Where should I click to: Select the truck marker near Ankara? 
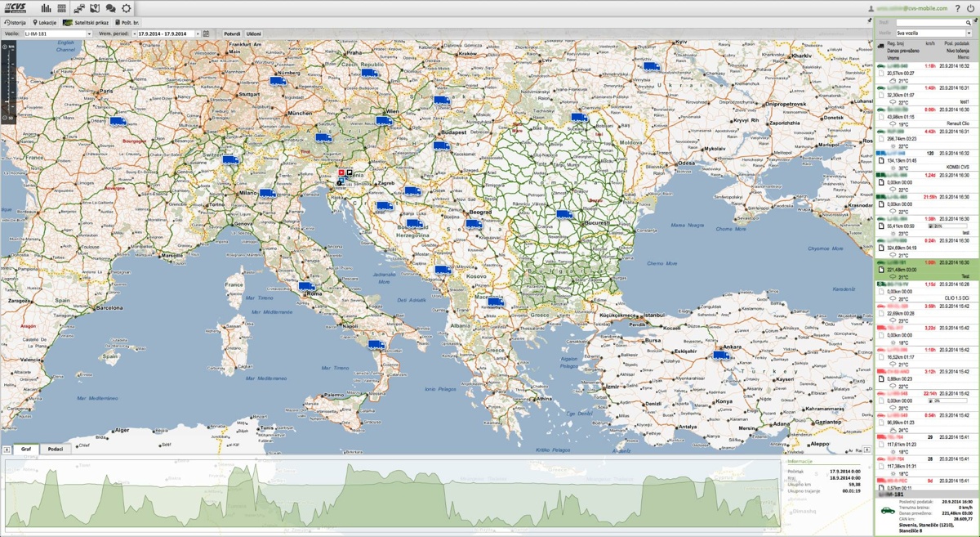point(722,356)
